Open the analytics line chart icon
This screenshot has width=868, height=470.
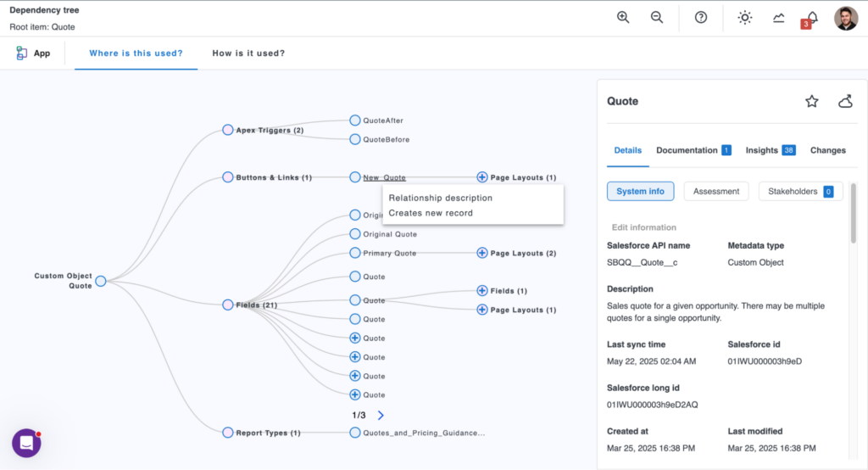point(779,18)
